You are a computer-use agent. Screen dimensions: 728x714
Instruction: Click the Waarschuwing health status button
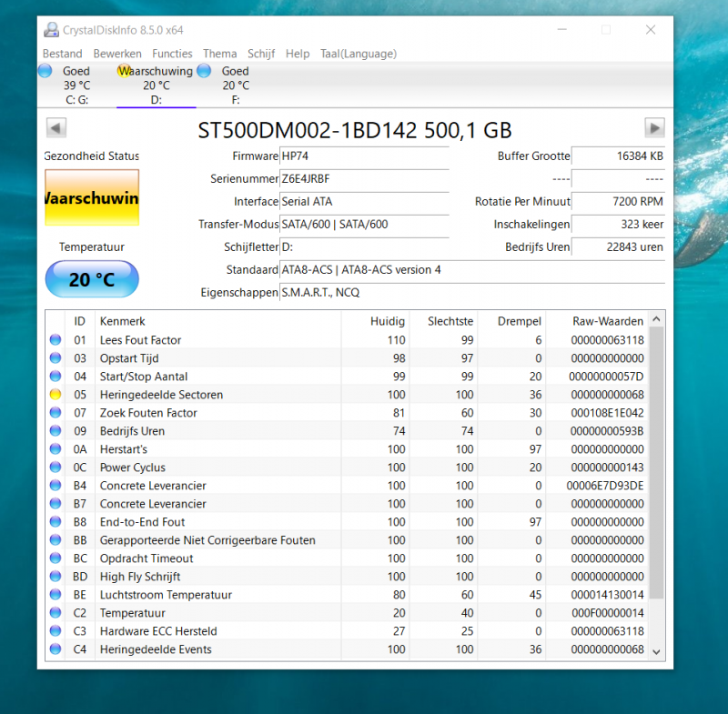tap(92, 198)
